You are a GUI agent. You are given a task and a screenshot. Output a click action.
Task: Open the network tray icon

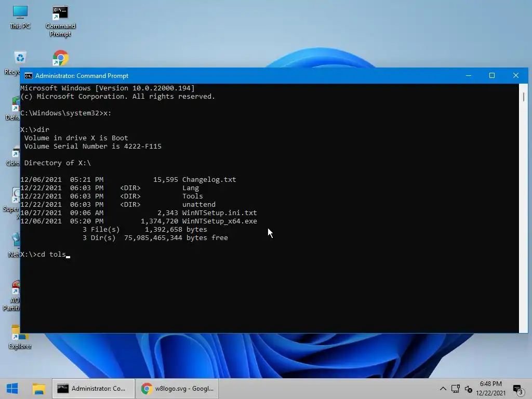455,389
